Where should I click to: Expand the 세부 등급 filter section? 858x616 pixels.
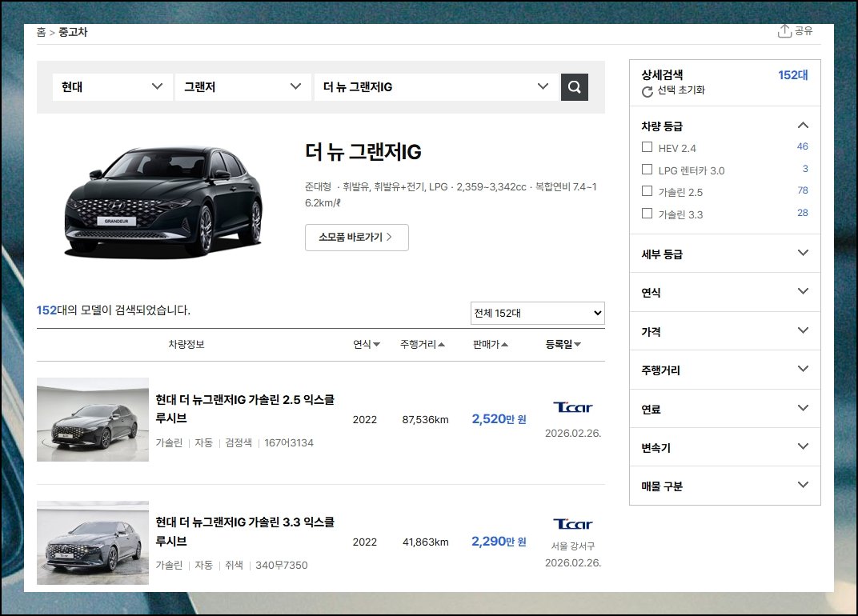(724, 254)
